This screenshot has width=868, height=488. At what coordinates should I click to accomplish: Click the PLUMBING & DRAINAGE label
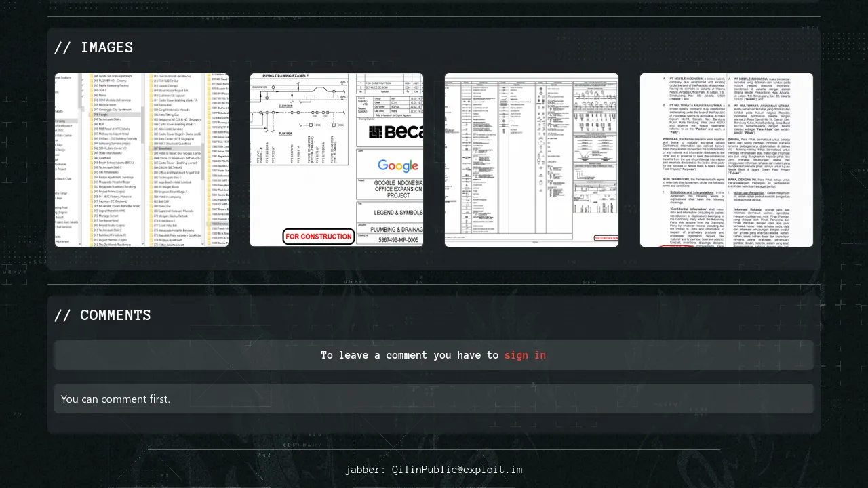pos(399,230)
